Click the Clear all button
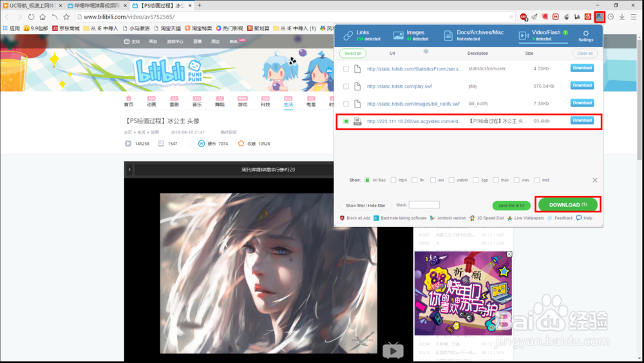The height and width of the screenshot is (363, 644). [x=585, y=54]
